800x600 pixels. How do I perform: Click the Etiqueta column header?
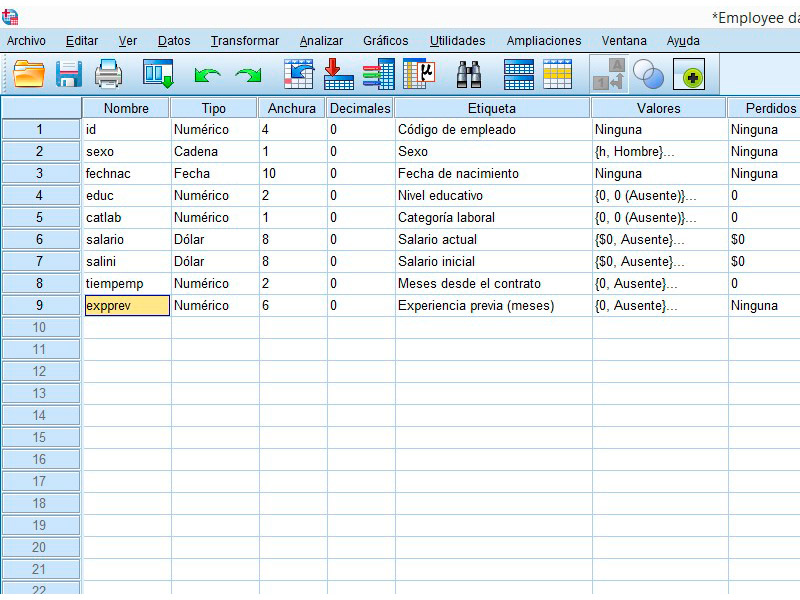pyautogui.click(x=492, y=108)
